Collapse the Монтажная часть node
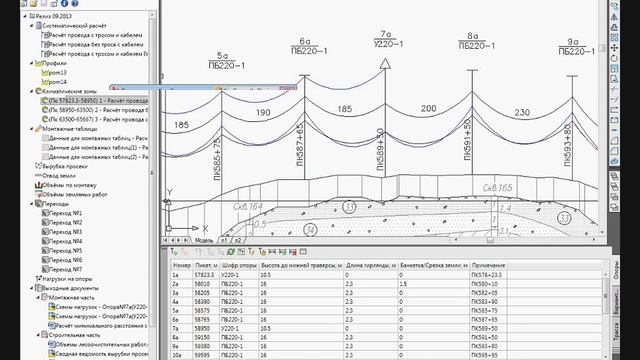 38,298
